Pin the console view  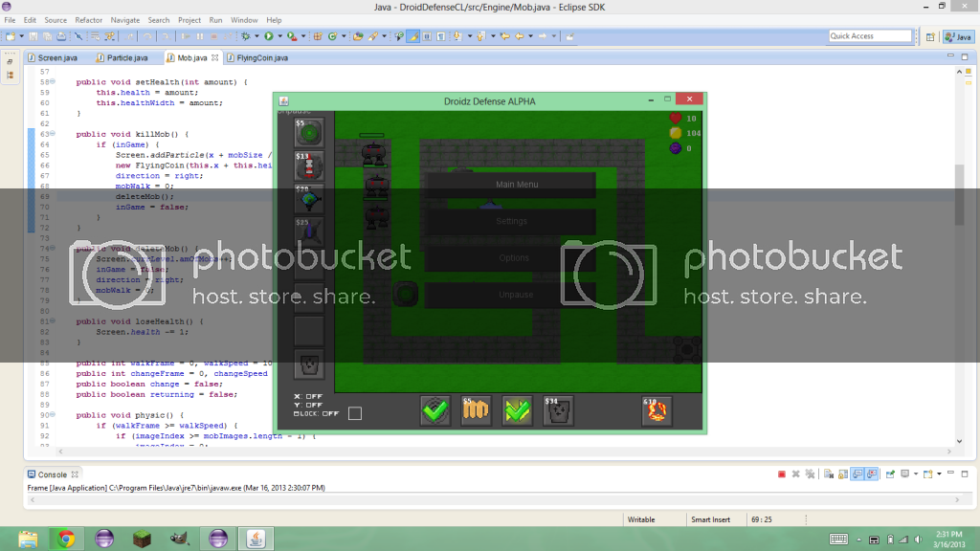tap(891, 474)
